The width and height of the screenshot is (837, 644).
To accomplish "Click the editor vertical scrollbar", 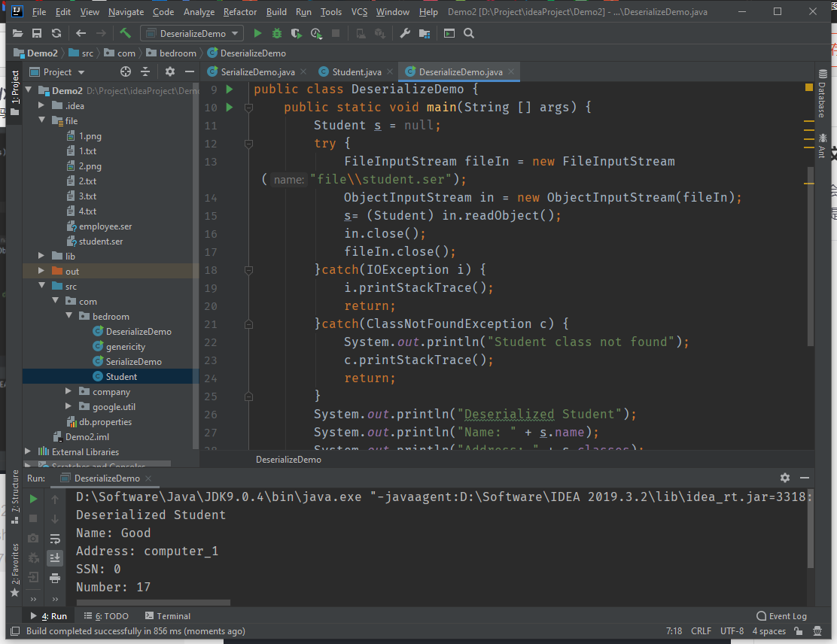I will (x=811, y=256).
